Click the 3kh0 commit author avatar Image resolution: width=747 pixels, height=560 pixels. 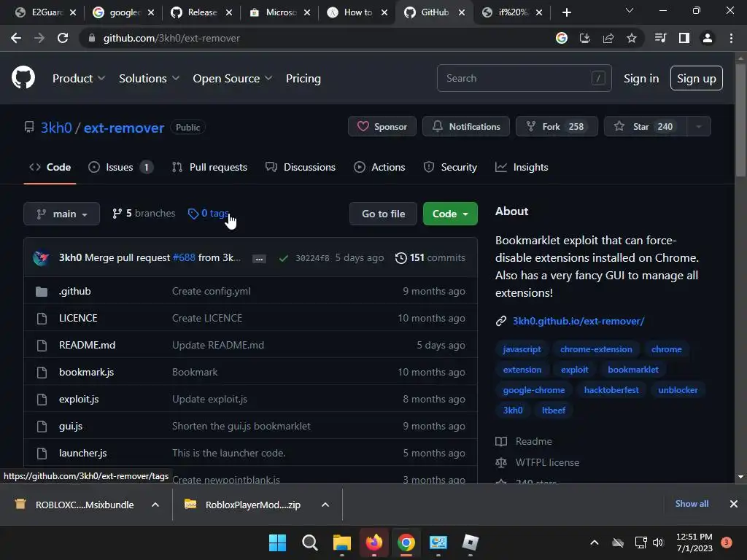(x=41, y=257)
